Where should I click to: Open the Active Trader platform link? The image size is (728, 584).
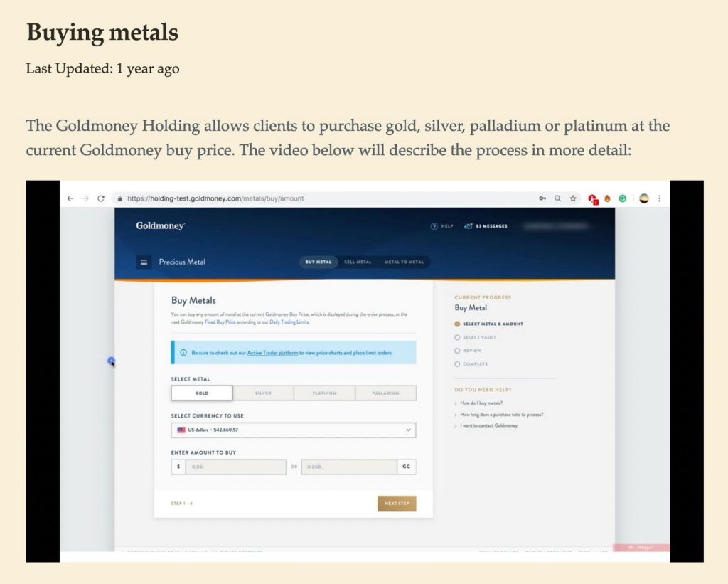(272, 353)
